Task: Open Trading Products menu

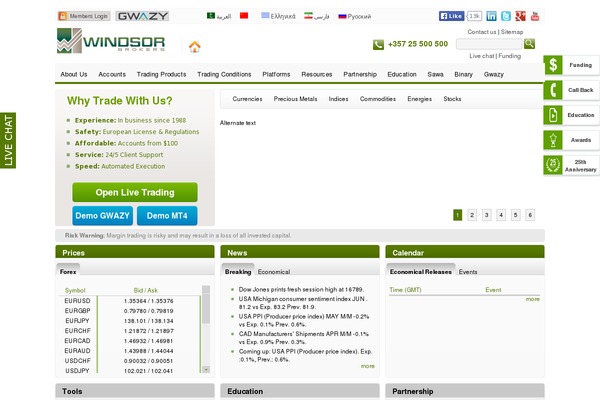Action: click(161, 74)
